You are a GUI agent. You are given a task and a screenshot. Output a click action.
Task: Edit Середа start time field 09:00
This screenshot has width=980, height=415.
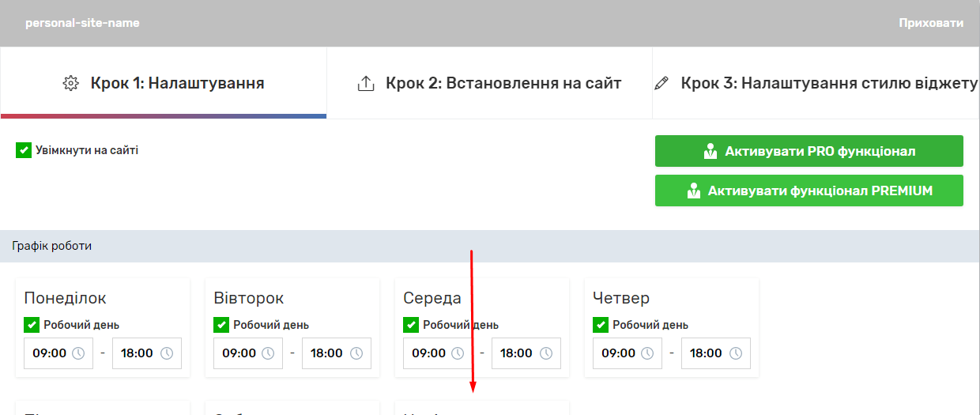point(428,353)
